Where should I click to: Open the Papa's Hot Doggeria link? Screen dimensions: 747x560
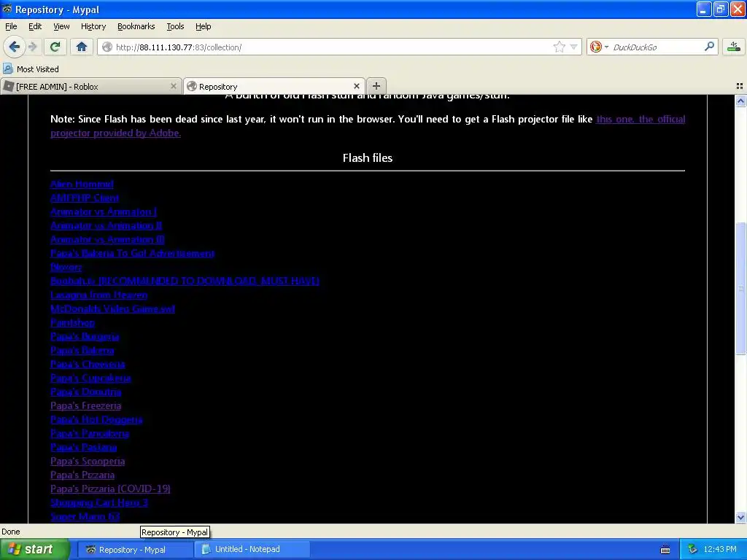click(x=96, y=419)
